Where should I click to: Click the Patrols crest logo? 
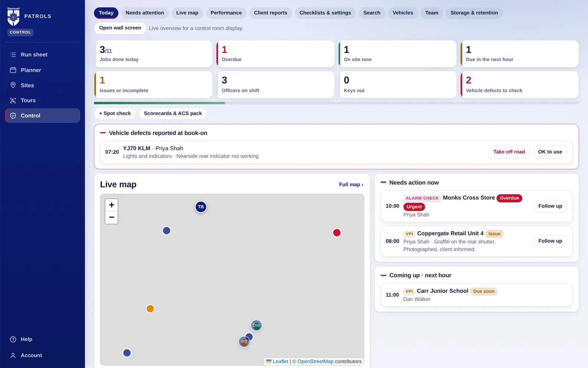pos(14,17)
